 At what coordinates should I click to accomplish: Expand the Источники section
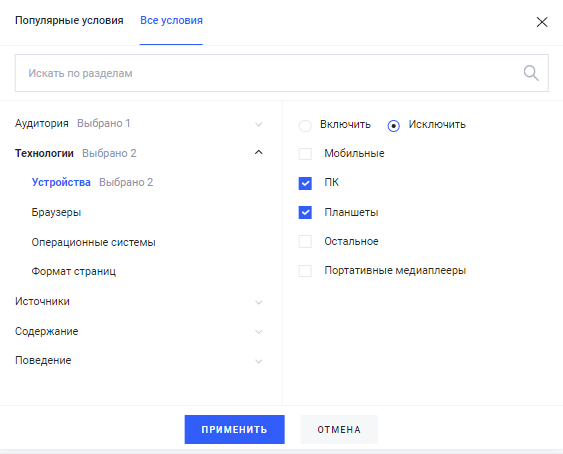click(139, 301)
